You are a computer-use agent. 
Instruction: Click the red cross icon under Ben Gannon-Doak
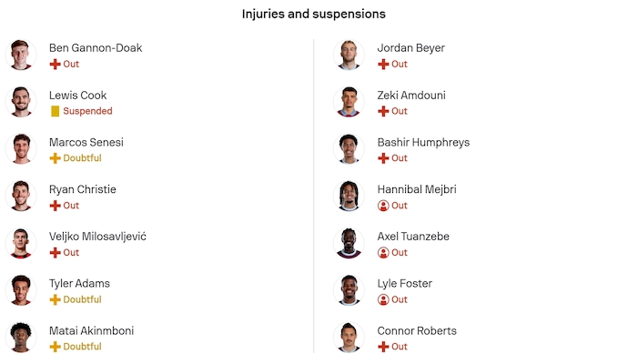(55, 65)
